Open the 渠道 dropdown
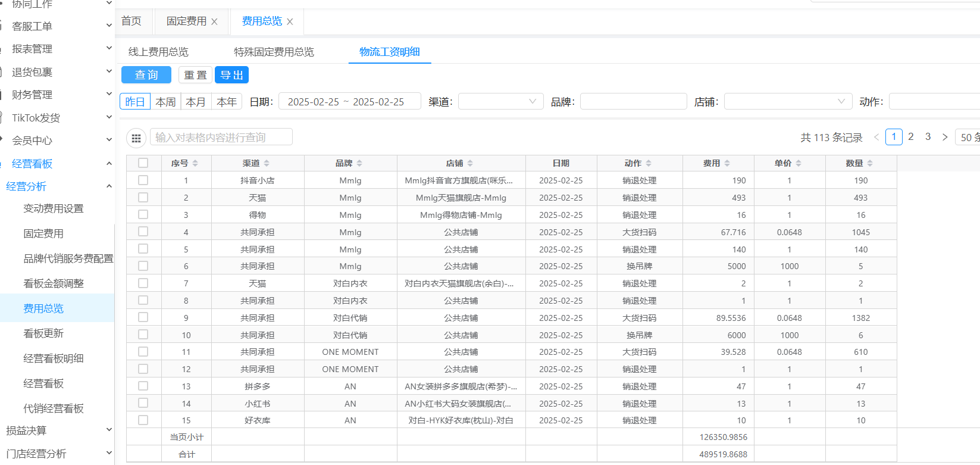980x465 pixels. pos(500,102)
